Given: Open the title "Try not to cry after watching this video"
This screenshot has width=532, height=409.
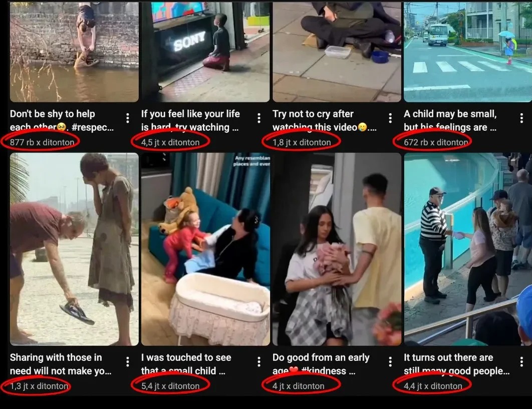Looking at the screenshot, I should pyautogui.click(x=324, y=120).
